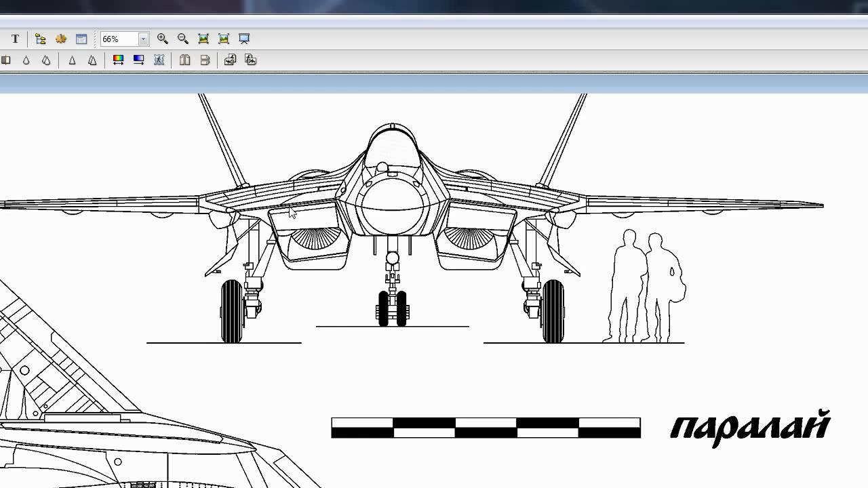The image size is (868, 488).
Task: Click the running-figure photo mask icon
Action: pyautogui.click(x=159, y=60)
